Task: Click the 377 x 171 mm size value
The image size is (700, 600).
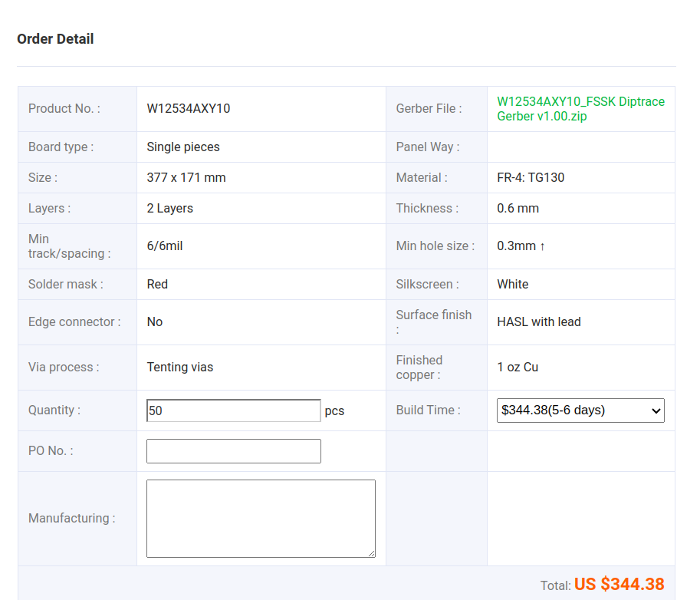Action: point(186,178)
